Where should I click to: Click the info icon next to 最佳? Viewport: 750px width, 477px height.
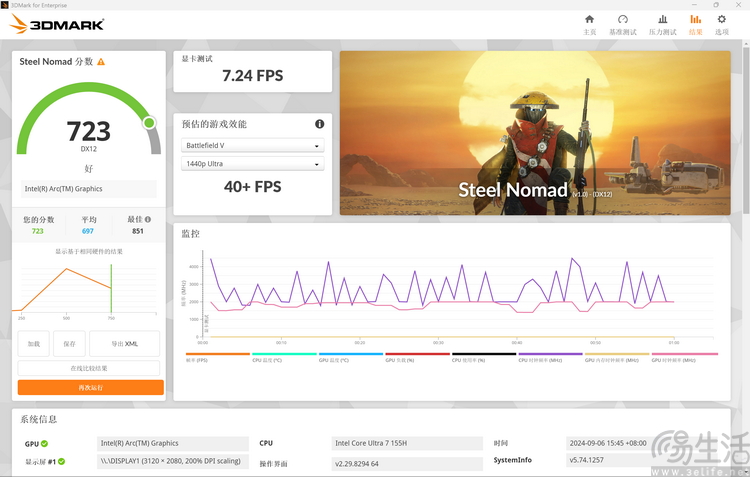coord(148,219)
